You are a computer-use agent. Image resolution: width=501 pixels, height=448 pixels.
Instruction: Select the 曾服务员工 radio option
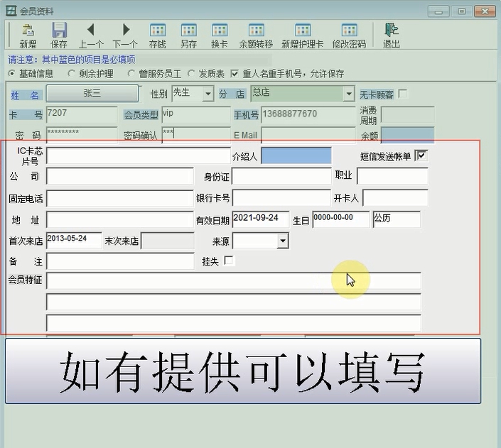coord(131,74)
